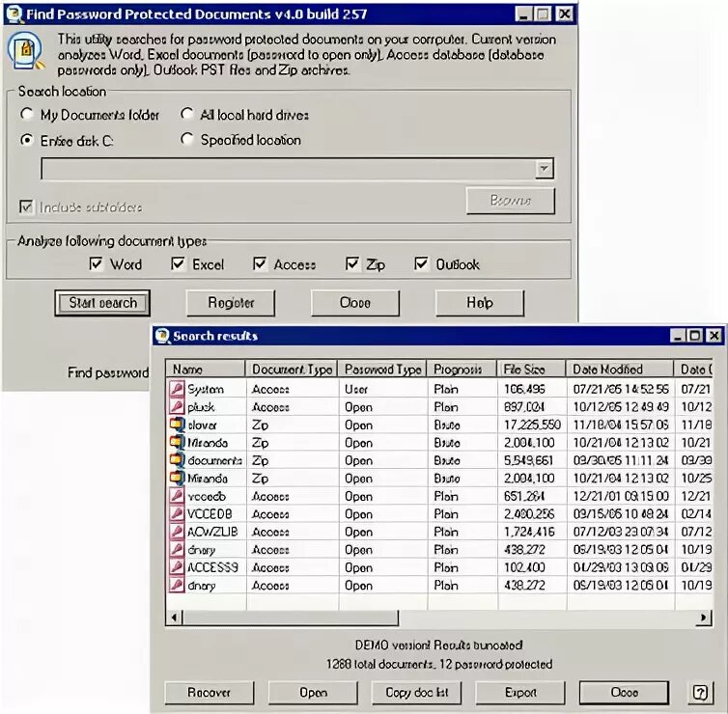This screenshot has height=714, width=728.
Task: Click the Start search button
Action: click(x=102, y=303)
